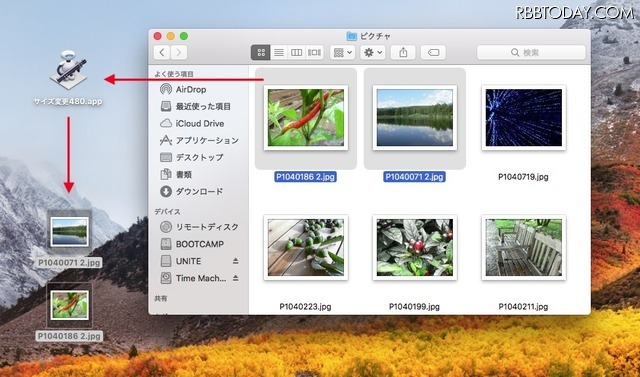Click the filename label P1040199.jpg
Image resolution: width=640 pixels, height=377 pixels.
[414, 306]
